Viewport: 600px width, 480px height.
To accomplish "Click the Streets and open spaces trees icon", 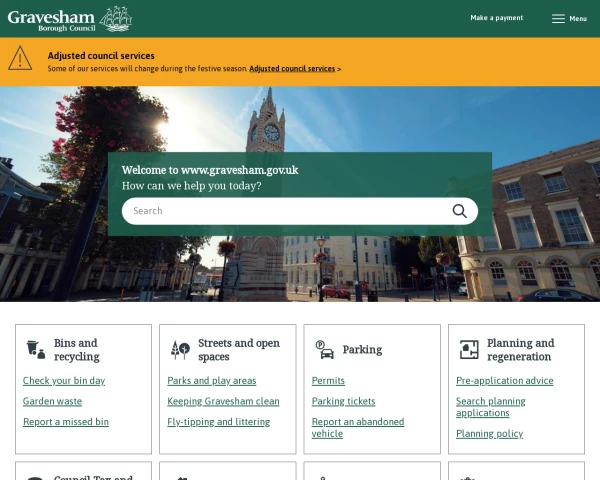I will click(180, 350).
